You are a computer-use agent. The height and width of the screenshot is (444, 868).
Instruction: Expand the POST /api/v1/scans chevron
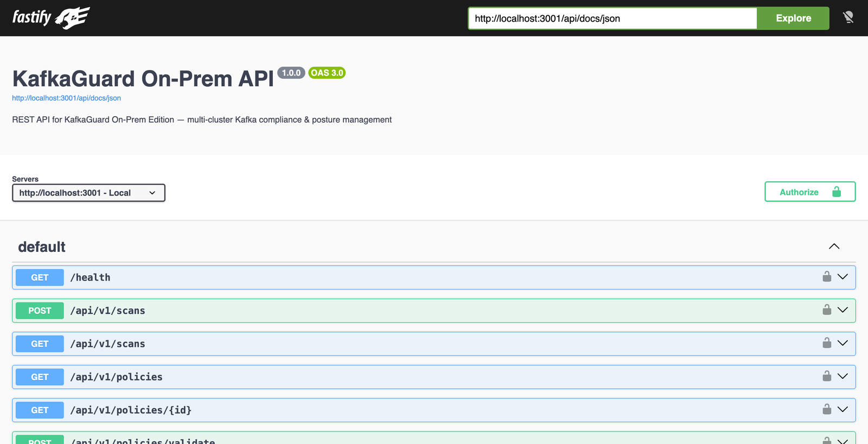pos(843,310)
